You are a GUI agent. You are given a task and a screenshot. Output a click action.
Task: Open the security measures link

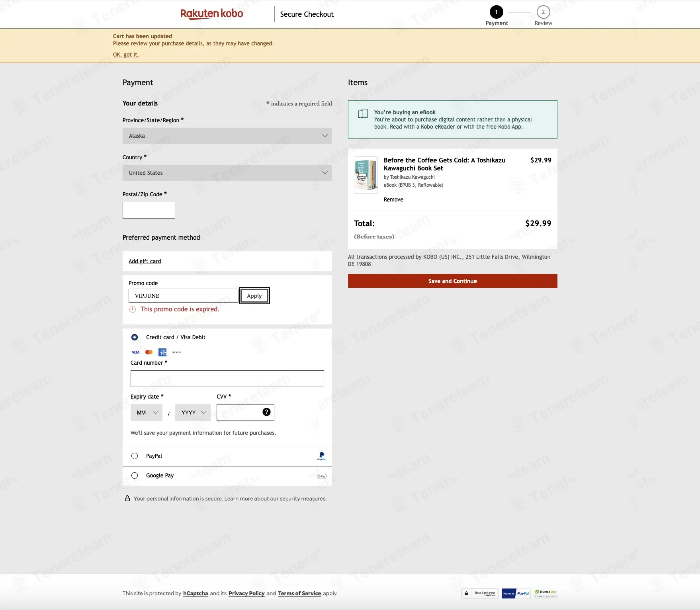coord(303,499)
